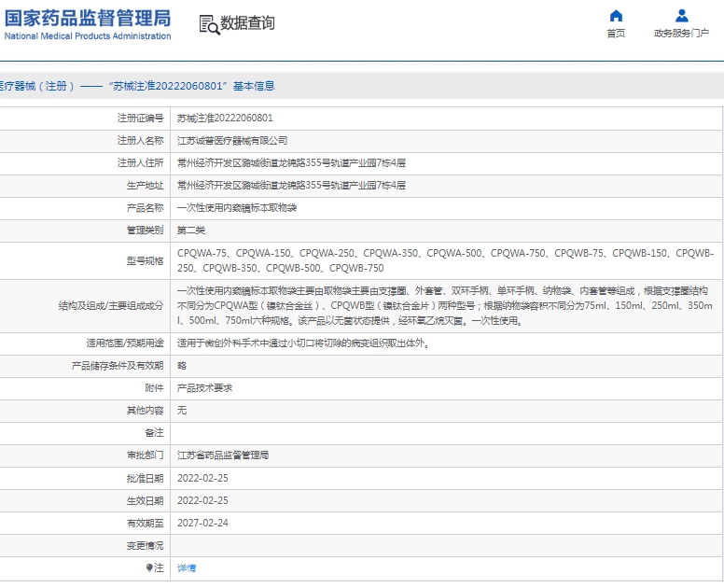Click the 备注 label
Viewport: 724px width, 588px height.
[x=154, y=433]
